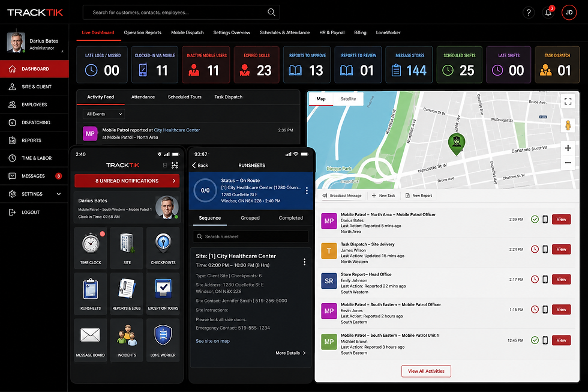This screenshot has width=588, height=392.
Task: Switch to the Scheduled Tours tab
Action: point(185,97)
